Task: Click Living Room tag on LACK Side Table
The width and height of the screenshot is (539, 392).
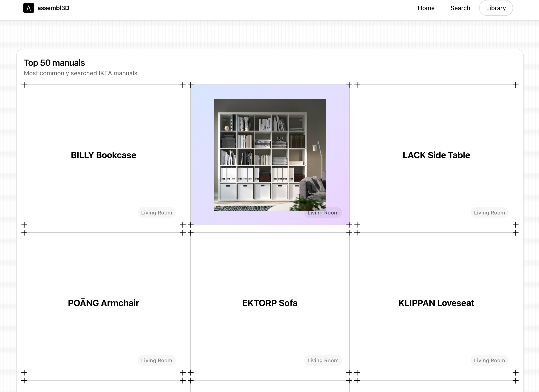Action: (x=489, y=212)
